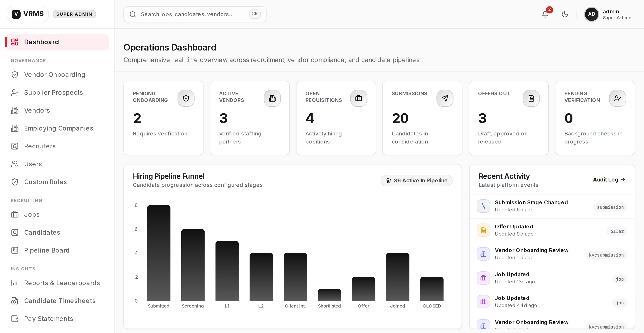Click the Active Vendors building icon
This screenshot has height=333, width=644.
pos(272,98)
